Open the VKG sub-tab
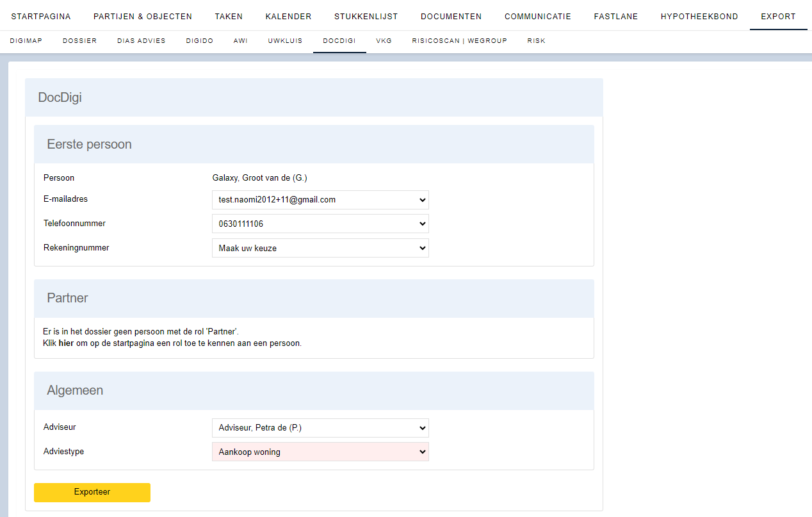The width and height of the screenshot is (812, 517). [384, 40]
